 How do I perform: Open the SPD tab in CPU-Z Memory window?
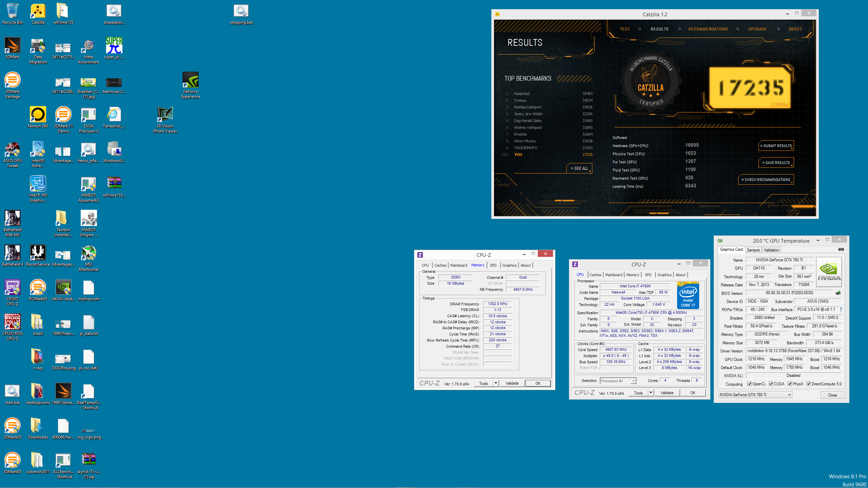coord(493,265)
